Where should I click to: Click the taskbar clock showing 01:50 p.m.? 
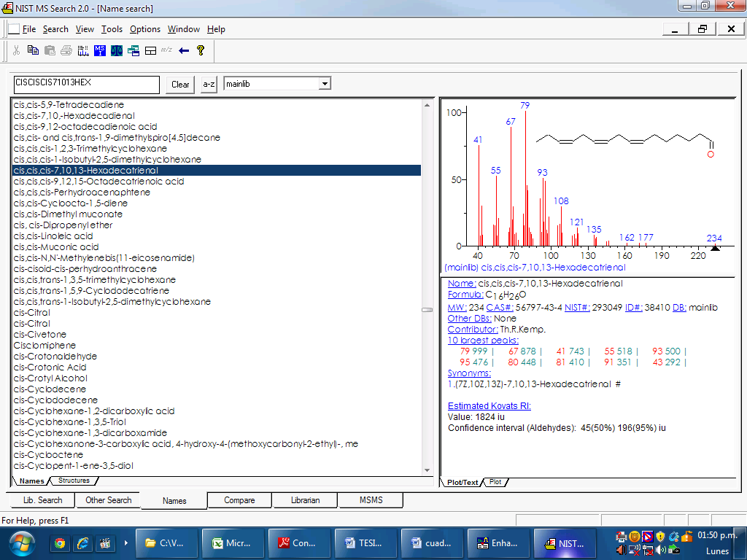(718, 535)
